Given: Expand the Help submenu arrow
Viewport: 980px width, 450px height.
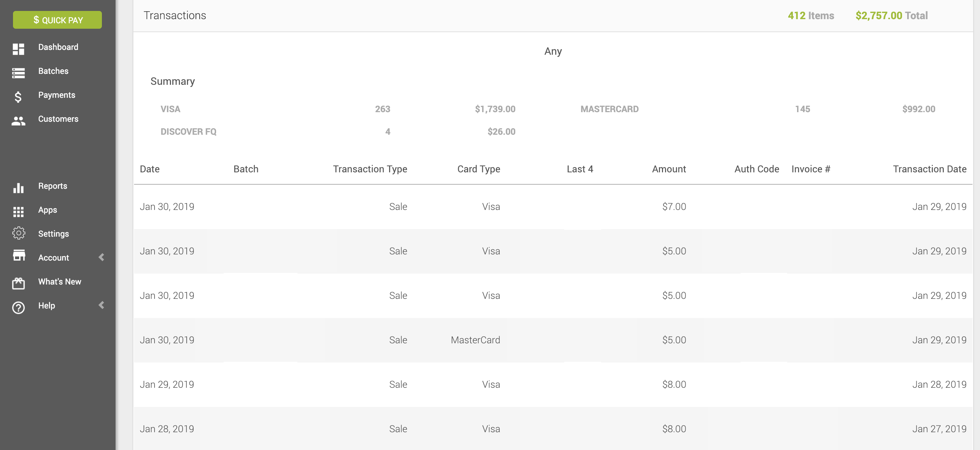Looking at the screenshot, I should point(101,305).
